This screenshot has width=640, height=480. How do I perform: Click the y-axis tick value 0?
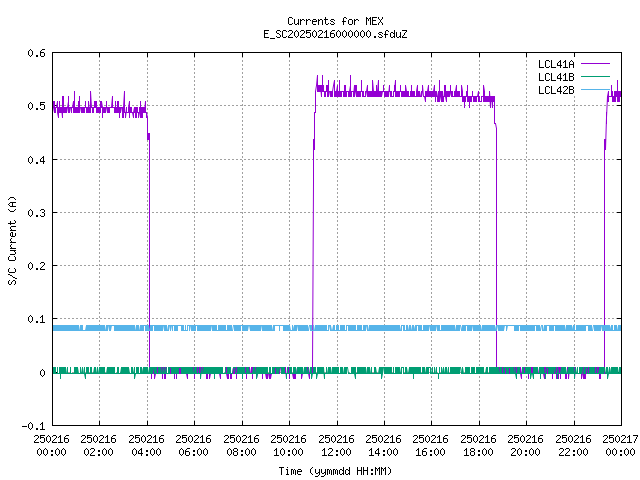[x=42, y=373]
